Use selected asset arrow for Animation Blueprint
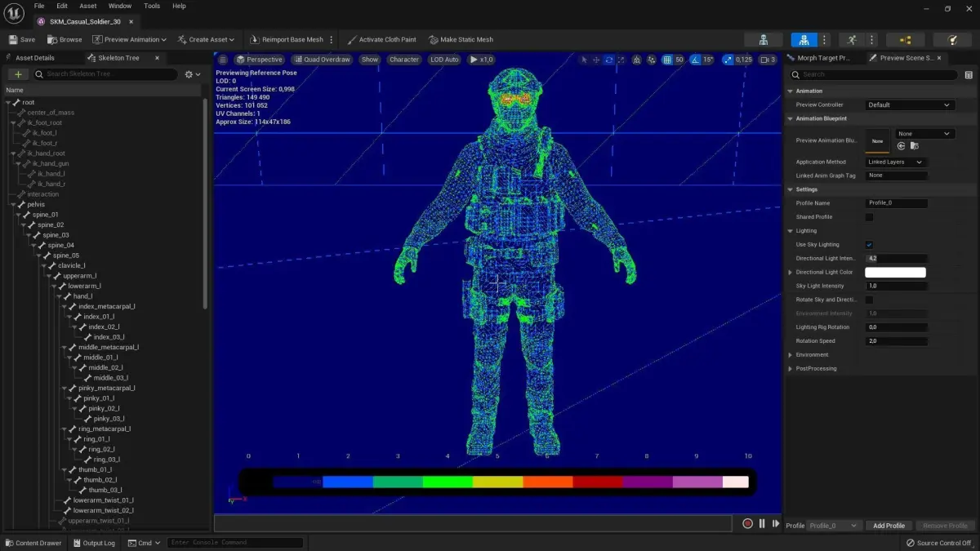Screen dimensions: 980x551 pyautogui.click(x=901, y=146)
